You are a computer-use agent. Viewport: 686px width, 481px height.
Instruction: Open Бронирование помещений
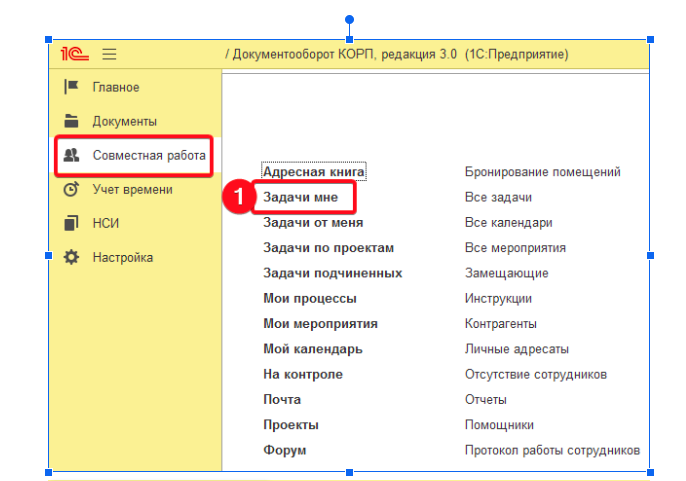point(542,172)
